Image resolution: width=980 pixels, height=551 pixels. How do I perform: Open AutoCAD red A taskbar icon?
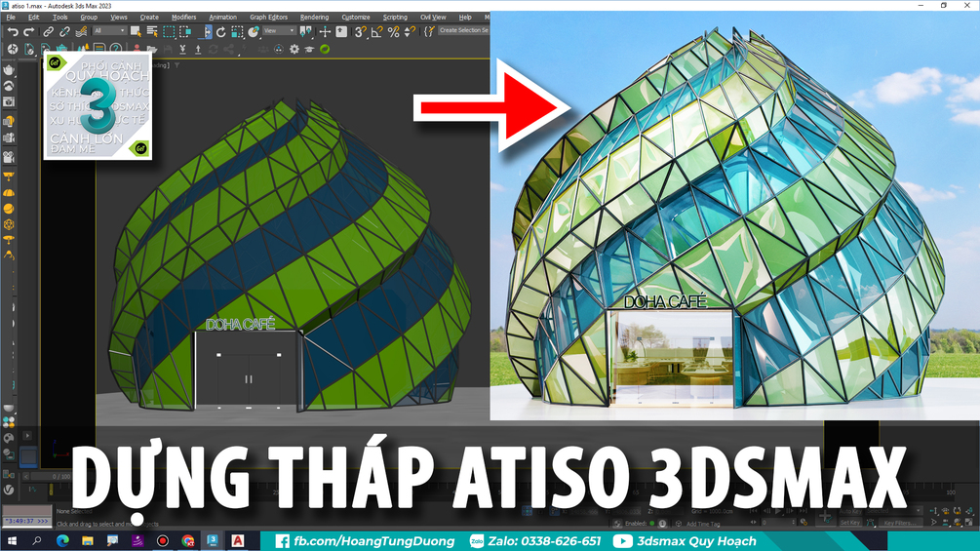point(238,541)
